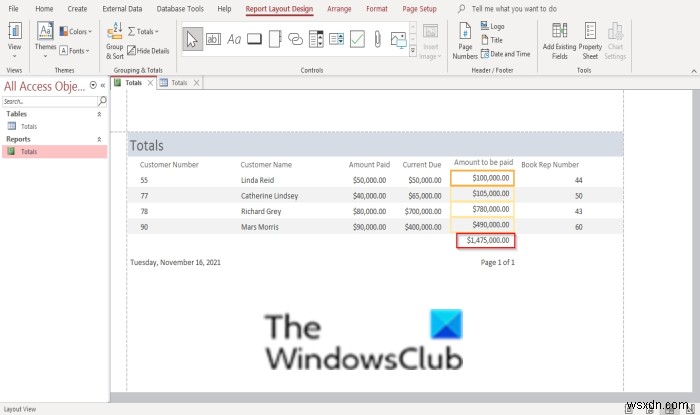The image size is (700, 415).
Task: Choose the Hyperlink control icon
Action: point(295,39)
